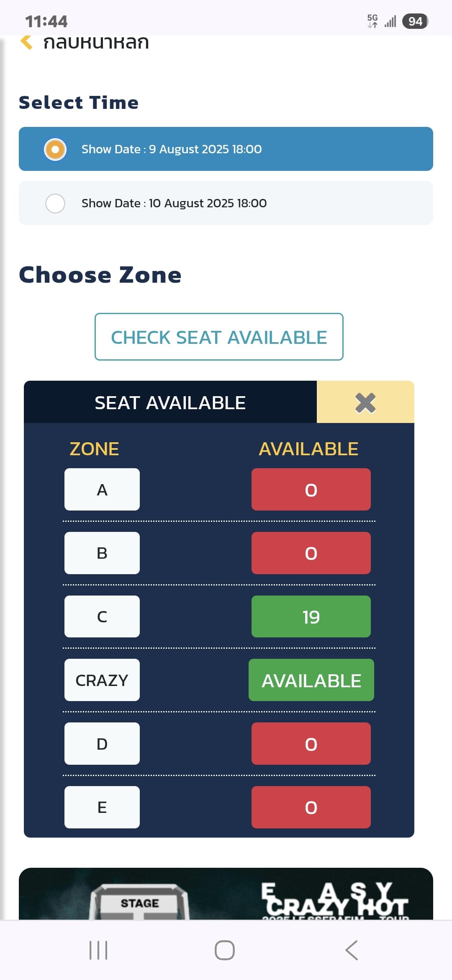The width and height of the screenshot is (452, 980).
Task: Select Show Date 9 August 2025 radio
Action: (226, 149)
